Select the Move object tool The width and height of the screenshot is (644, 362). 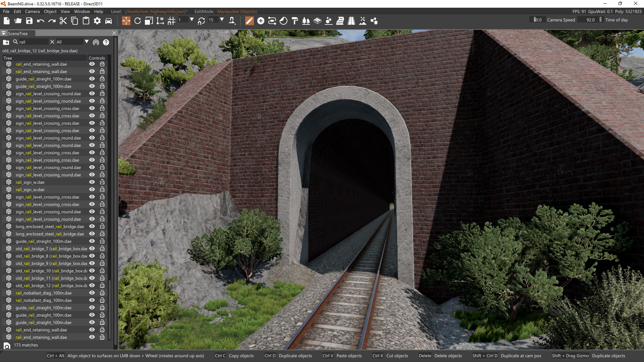[126, 21]
